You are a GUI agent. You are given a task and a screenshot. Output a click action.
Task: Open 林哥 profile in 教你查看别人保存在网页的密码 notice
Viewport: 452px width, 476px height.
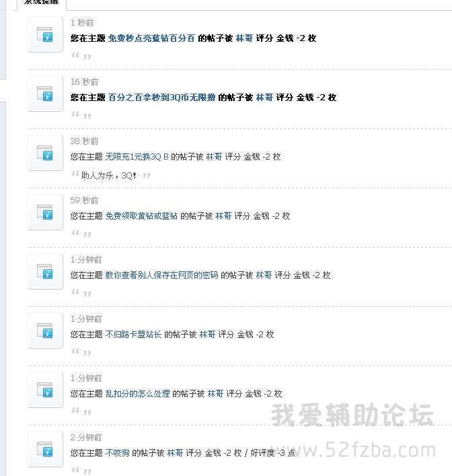264,275
